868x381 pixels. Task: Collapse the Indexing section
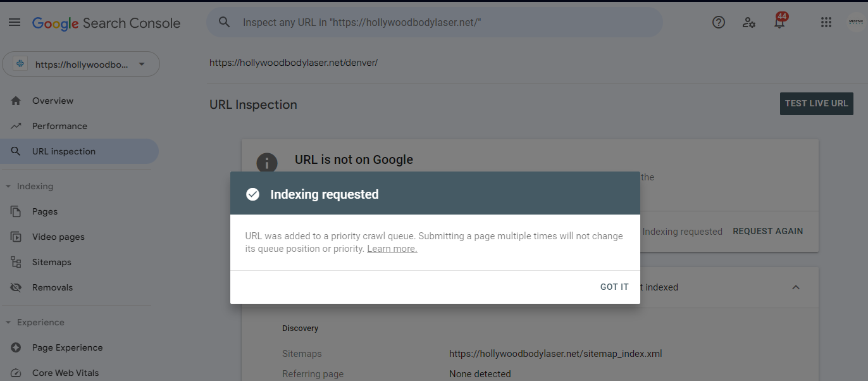(x=8, y=186)
